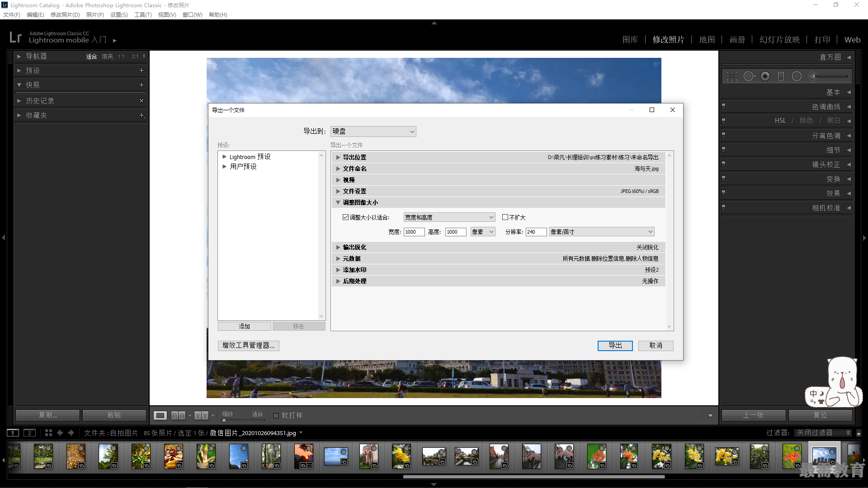Viewport: 868px width, 488px height.
Task: Select the graduated filter tool icon
Action: 781,76
